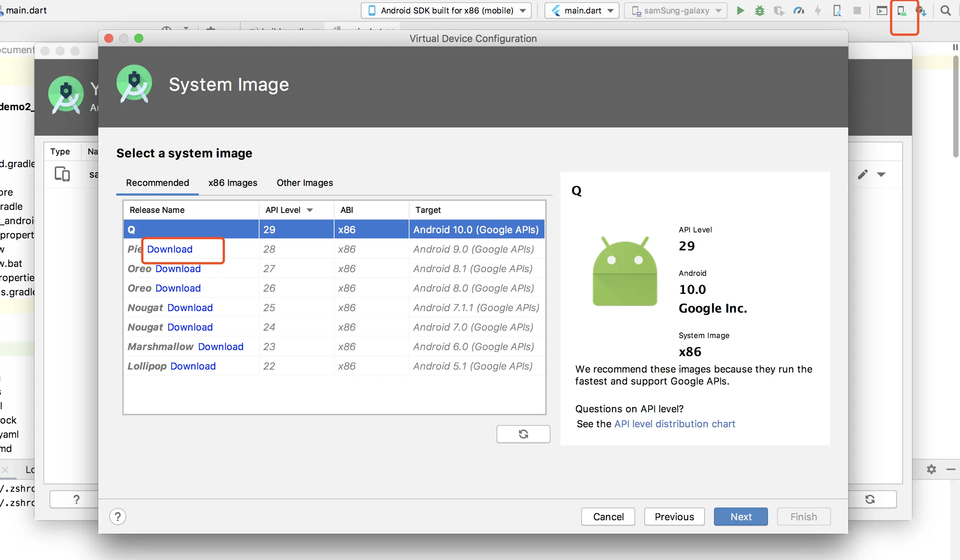The width and height of the screenshot is (960, 560).
Task: Click the Search Everywhere magnifier icon
Action: [945, 10]
